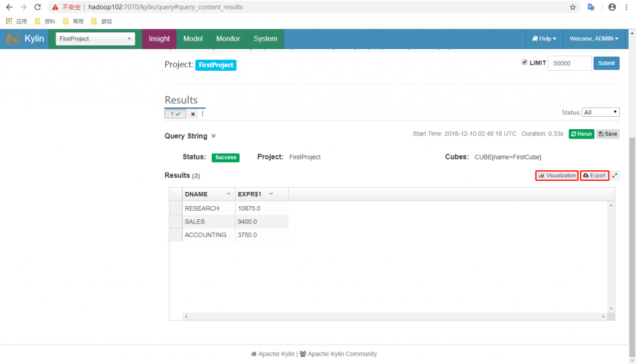The height and width of the screenshot is (364, 636).
Task: Click the CUBE[name=FirstCube] text
Action: point(508,157)
